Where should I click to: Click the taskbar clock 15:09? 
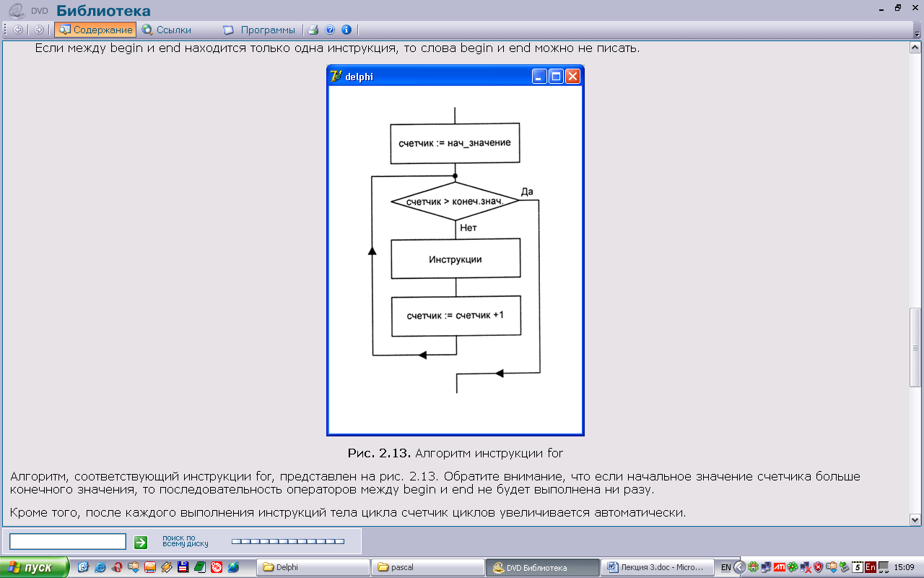tap(904, 567)
